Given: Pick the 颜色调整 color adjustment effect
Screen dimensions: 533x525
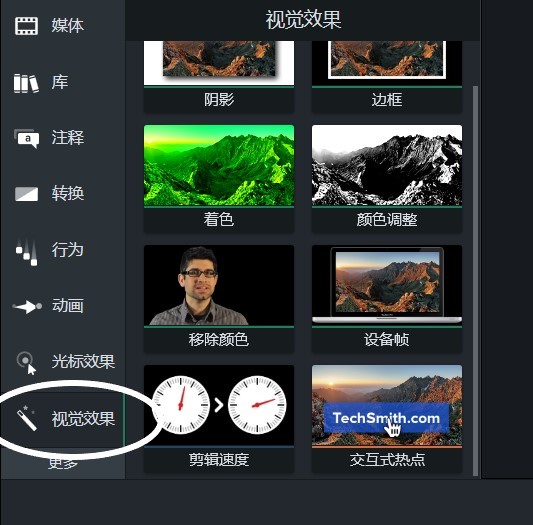Looking at the screenshot, I should click(x=387, y=179).
